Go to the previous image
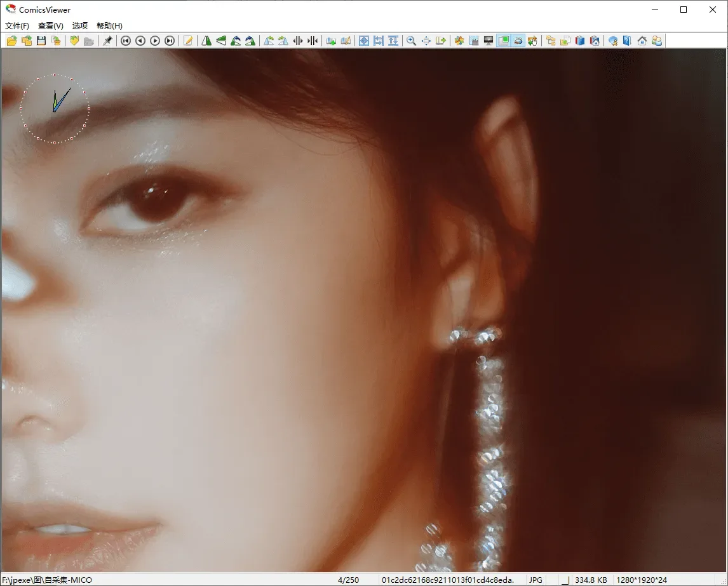Screen dimensions: 728x586 [140, 41]
